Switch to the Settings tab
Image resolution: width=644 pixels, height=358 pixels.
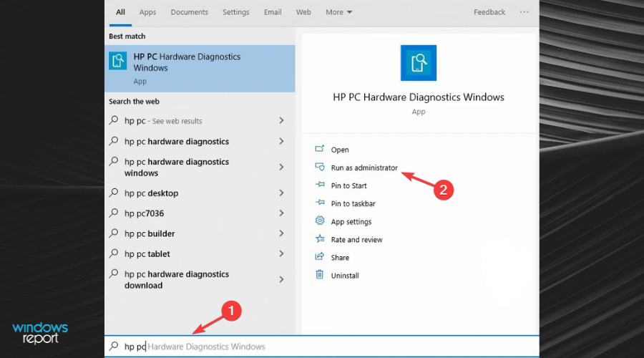pos(235,12)
